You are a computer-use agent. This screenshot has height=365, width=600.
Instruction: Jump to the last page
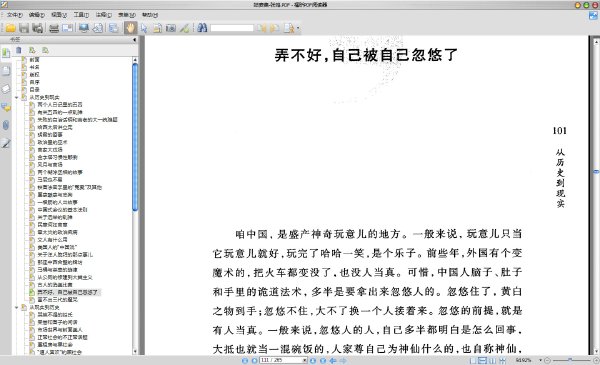[323, 360]
